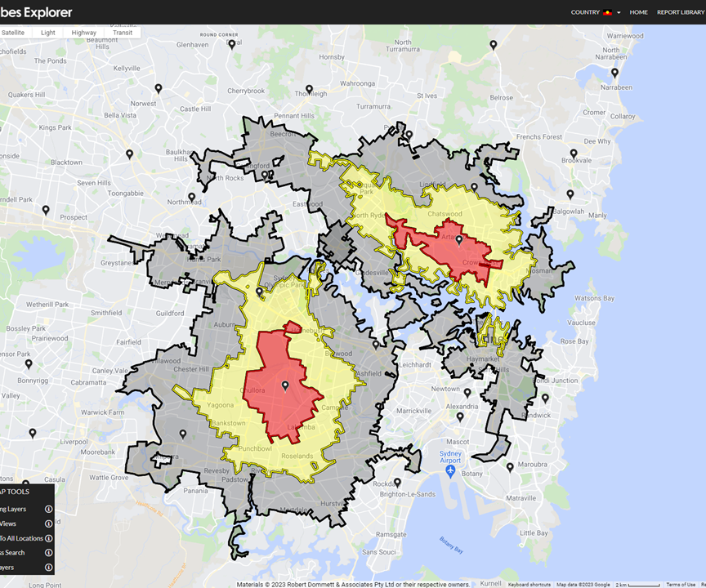Open info icon for To All Locations
Image resolution: width=706 pixels, height=588 pixels.
click(49, 538)
